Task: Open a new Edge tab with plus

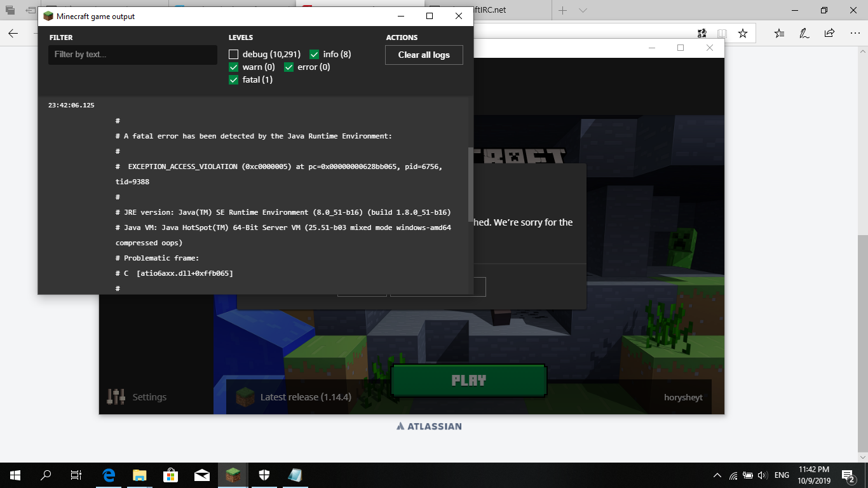Action: tap(562, 10)
